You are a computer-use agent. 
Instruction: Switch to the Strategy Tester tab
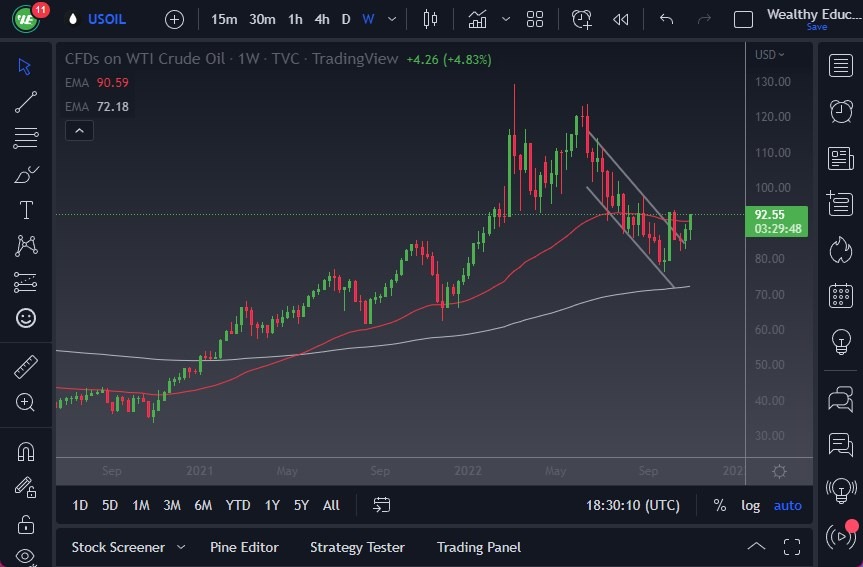click(357, 547)
